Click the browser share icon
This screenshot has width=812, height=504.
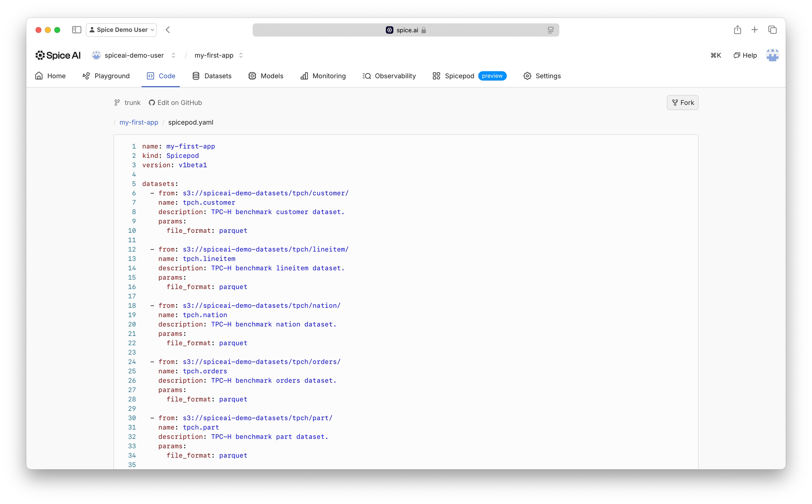coord(737,30)
